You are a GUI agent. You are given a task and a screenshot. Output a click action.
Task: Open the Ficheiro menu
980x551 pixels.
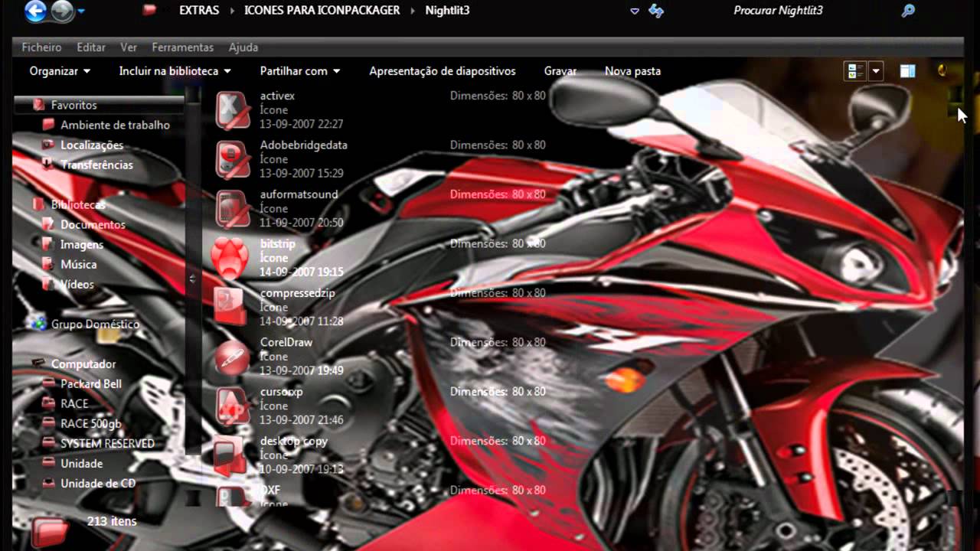pos(41,47)
